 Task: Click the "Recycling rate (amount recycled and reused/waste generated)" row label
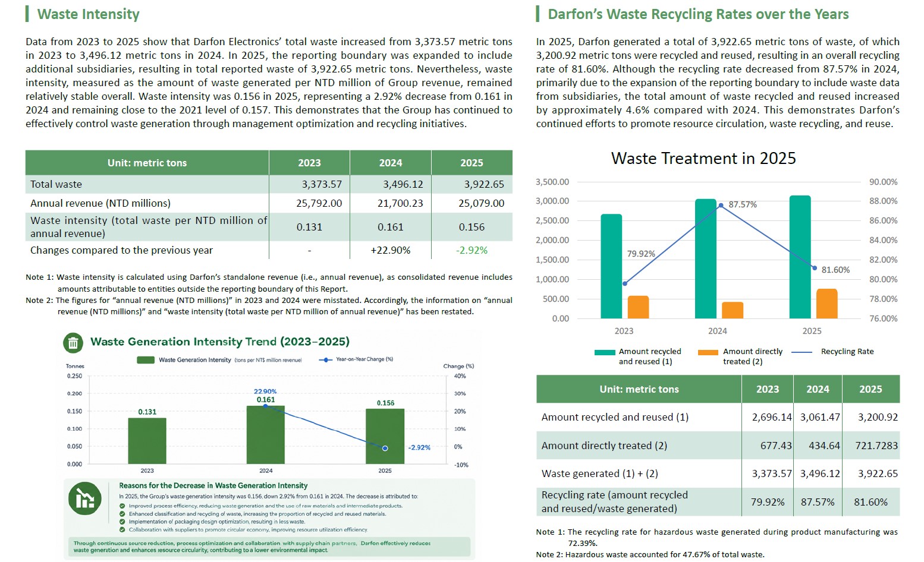point(614,501)
